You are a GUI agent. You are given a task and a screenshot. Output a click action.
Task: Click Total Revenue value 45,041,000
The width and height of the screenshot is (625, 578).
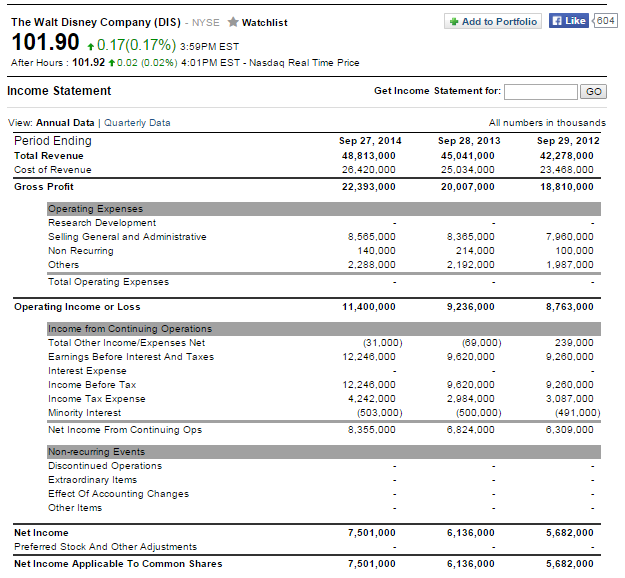468,156
